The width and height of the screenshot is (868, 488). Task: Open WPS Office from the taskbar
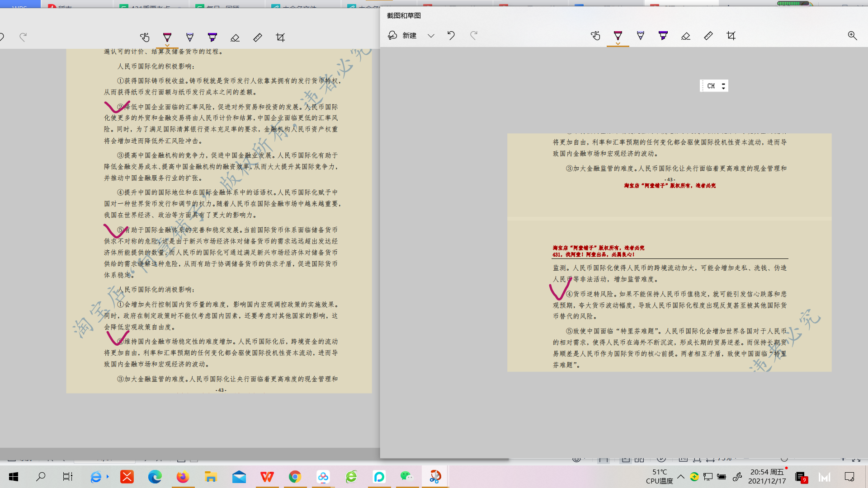267,477
